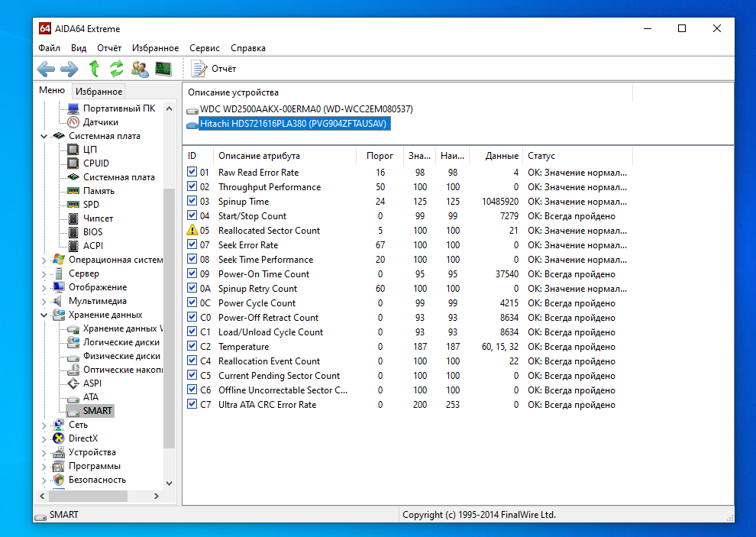
Task: Select the Физические диски tree item
Action: (121, 356)
